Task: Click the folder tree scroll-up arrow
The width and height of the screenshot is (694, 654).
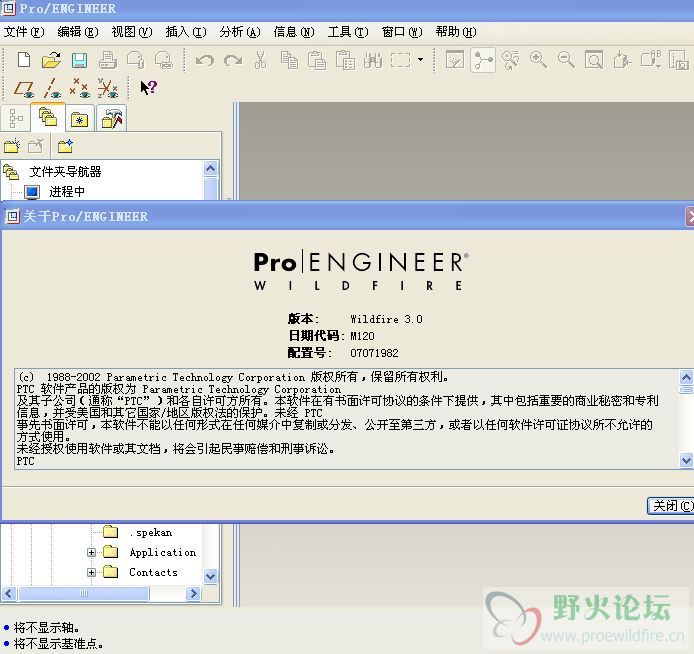Action: [x=211, y=169]
